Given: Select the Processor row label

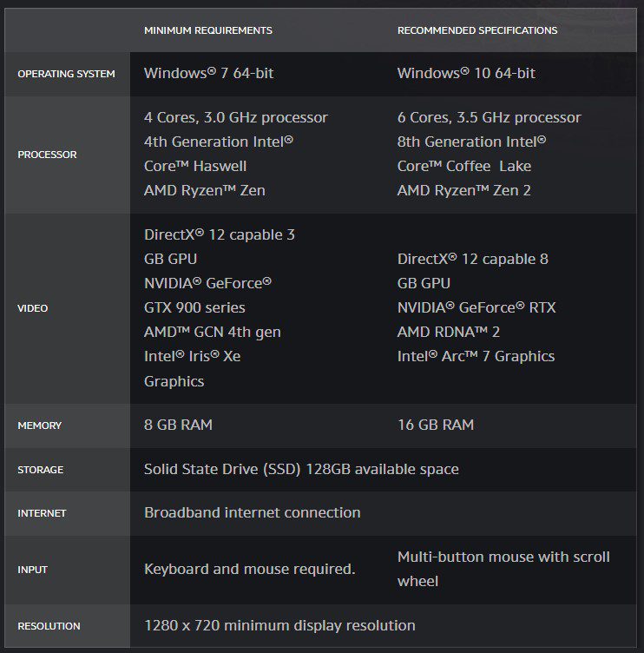Looking at the screenshot, I should [x=47, y=155].
